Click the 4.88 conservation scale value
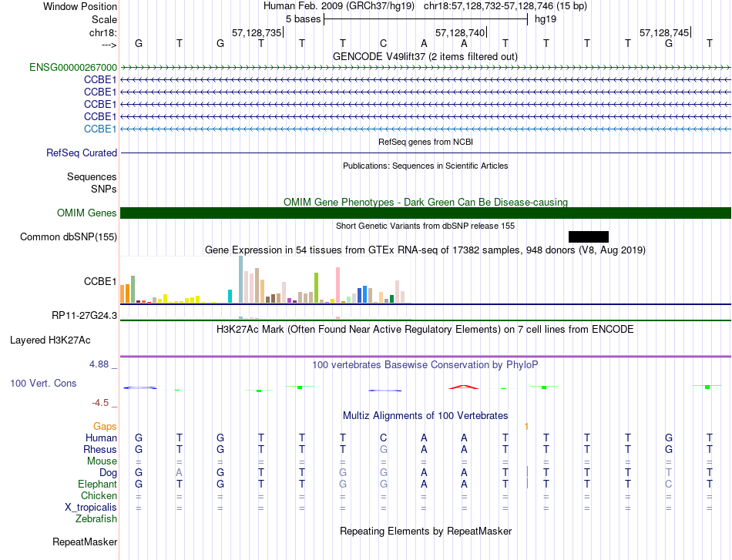732x560 pixels. (x=99, y=364)
